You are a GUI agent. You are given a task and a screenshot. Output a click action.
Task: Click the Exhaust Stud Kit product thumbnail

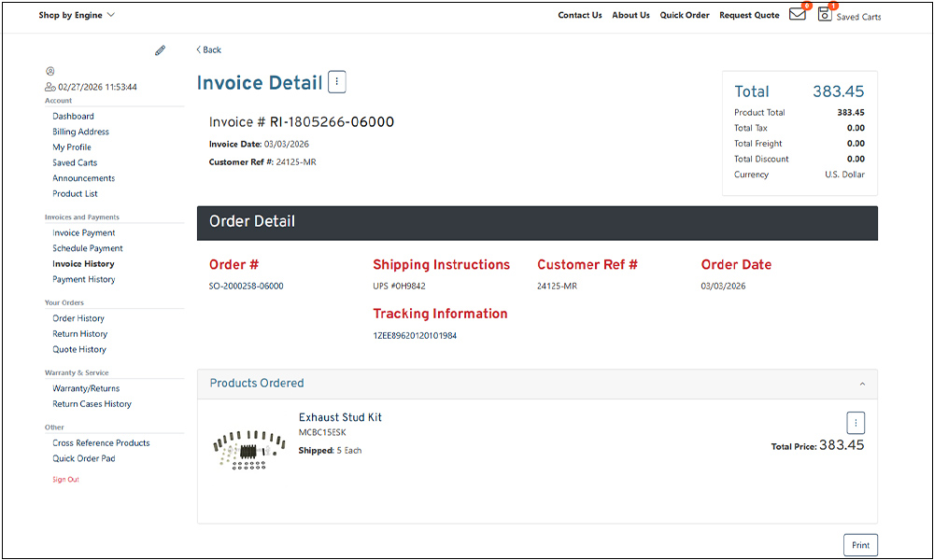point(248,447)
